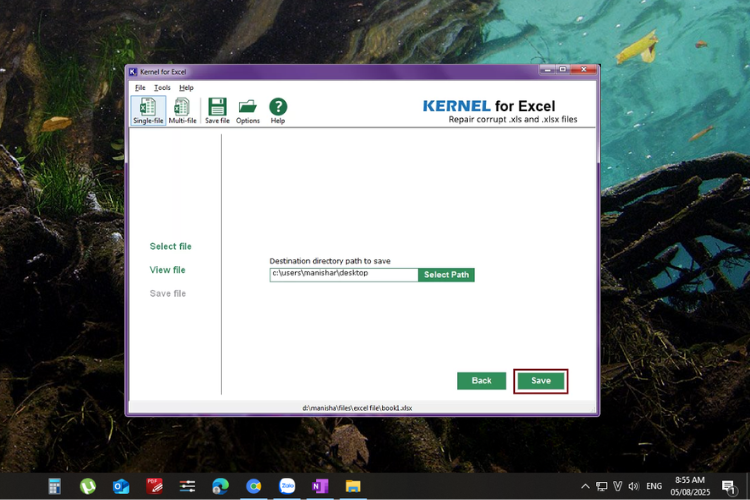Image resolution: width=750 pixels, height=500 pixels.
Task: Open Zalo from the taskbar
Action: pyautogui.click(x=287, y=487)
